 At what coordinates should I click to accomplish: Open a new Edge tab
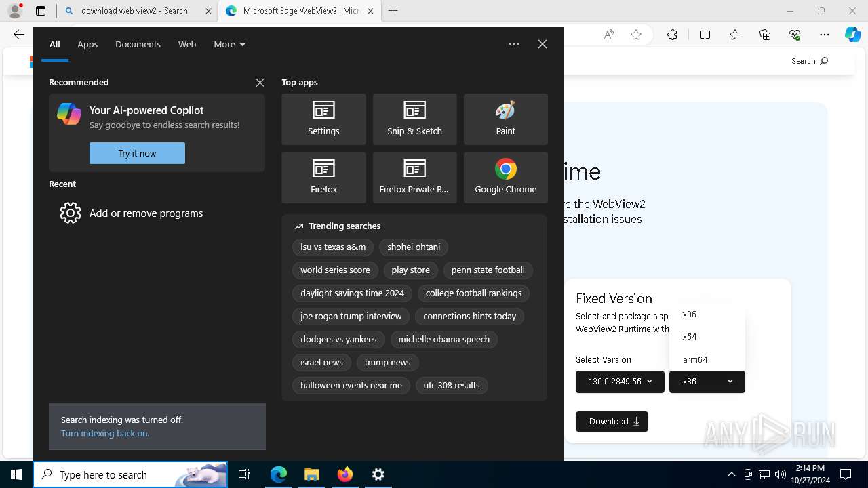[393, 11]
